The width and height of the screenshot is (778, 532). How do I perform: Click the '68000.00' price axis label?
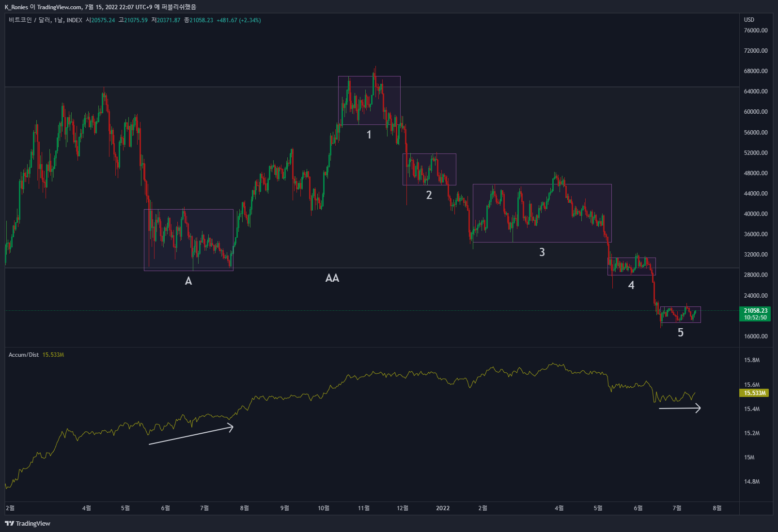click(x=756, y=71)
